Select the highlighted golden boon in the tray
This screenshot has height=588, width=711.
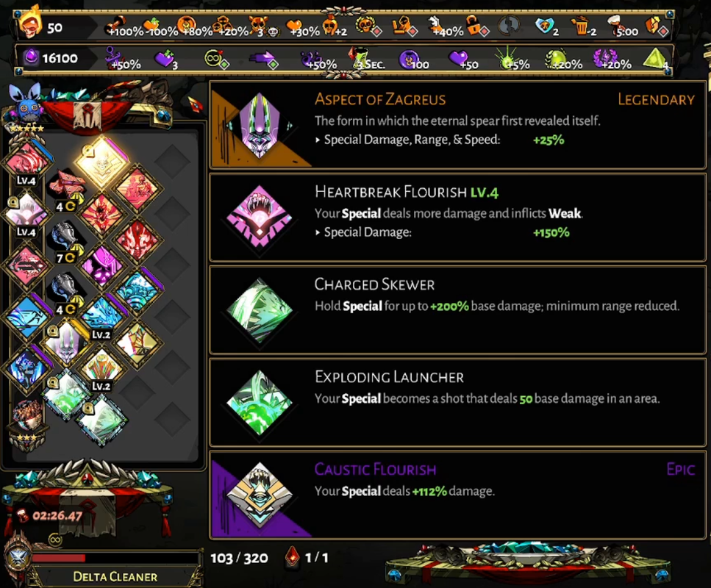click(x=102, y=162)
